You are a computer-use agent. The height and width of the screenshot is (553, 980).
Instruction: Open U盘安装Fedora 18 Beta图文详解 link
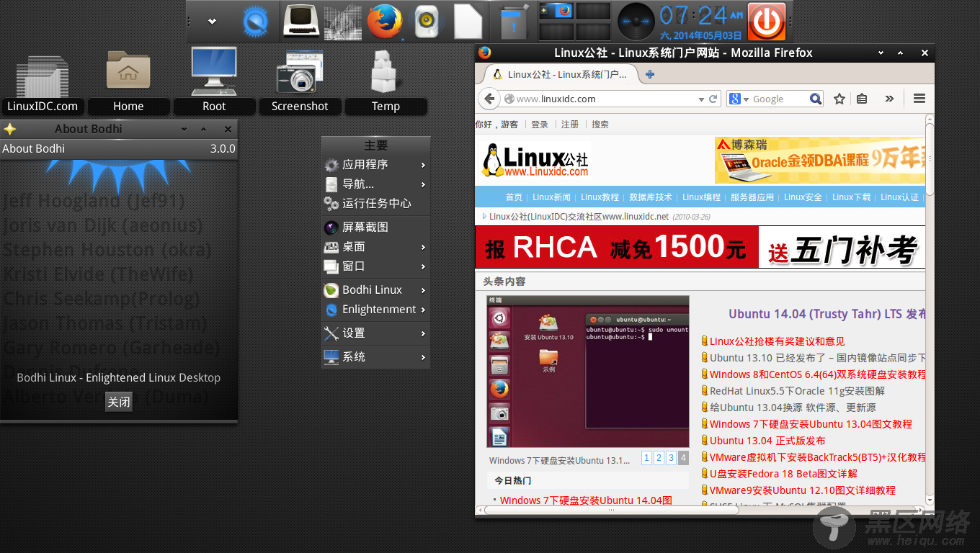point(783,474)
